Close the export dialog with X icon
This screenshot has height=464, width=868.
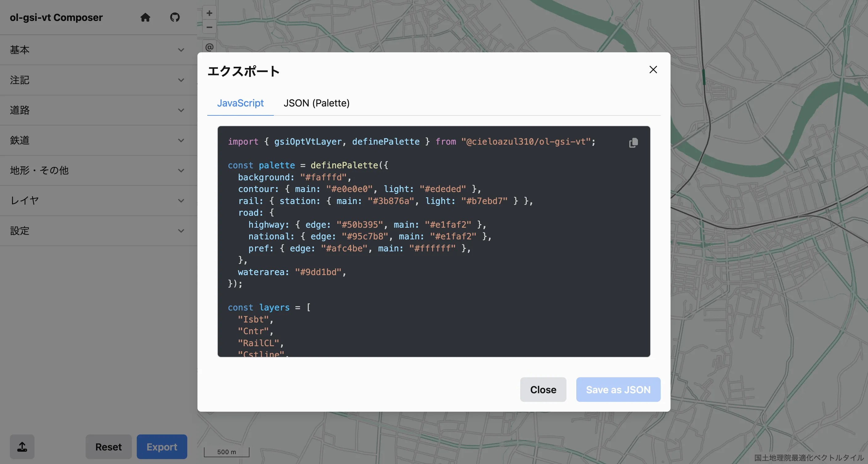[x=653, y=70]
